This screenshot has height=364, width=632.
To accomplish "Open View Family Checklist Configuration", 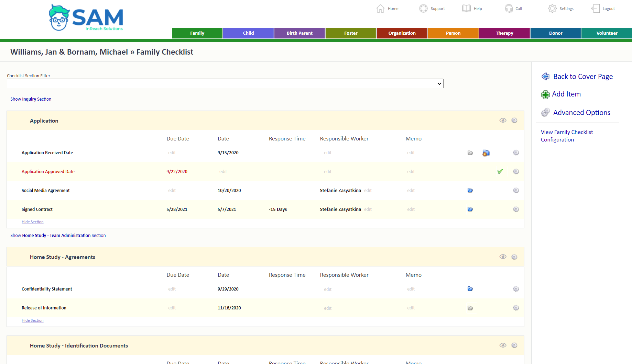I will [x=567, y=135].
